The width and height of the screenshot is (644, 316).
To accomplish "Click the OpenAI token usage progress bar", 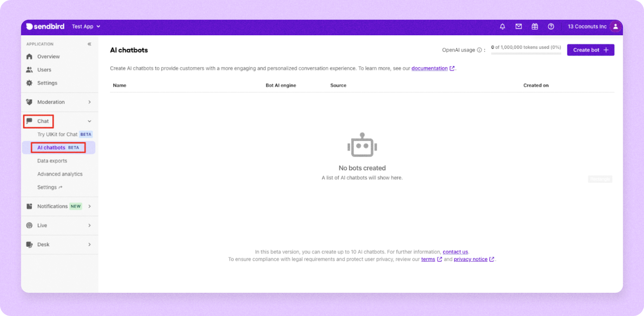I will [x=526, y=54].
